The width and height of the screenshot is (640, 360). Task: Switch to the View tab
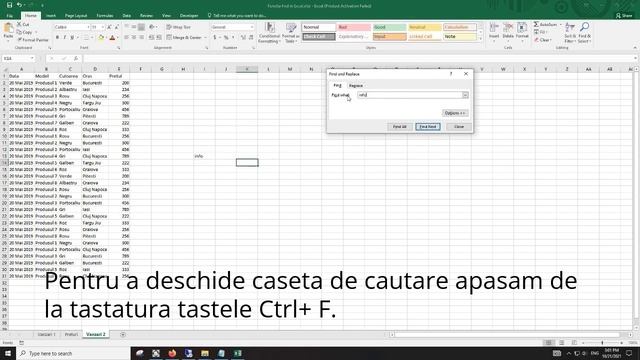tap(166, 16)
